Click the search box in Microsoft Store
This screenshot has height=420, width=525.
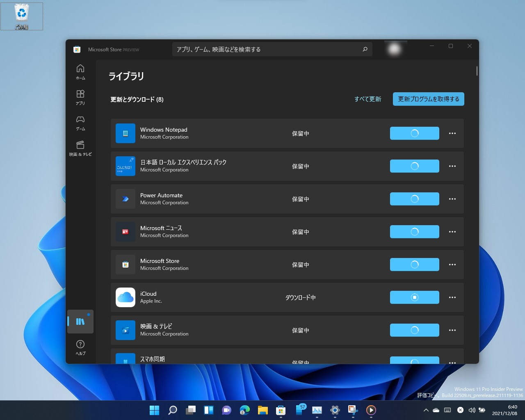click(272, 49)
